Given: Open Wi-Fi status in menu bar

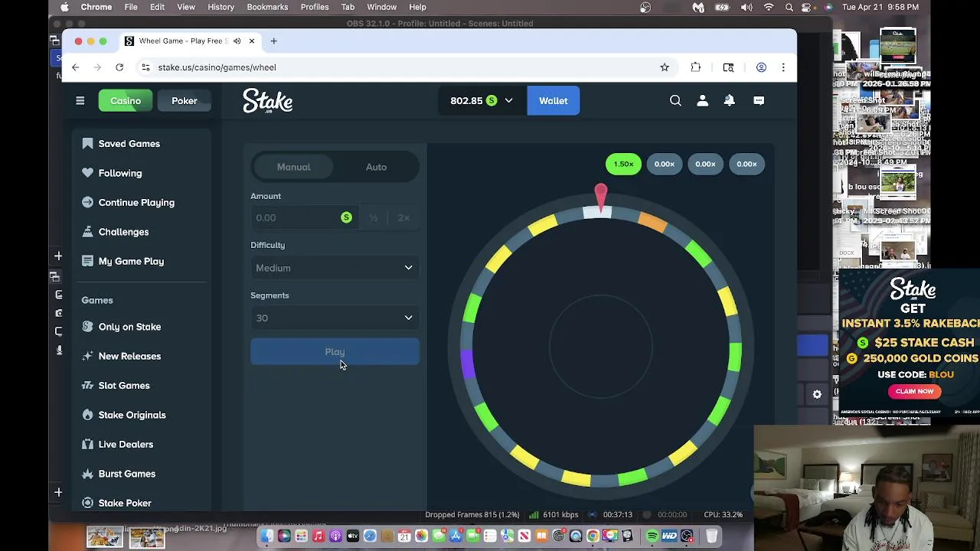Looking at the screenshot, I should (x=769, y=7).
